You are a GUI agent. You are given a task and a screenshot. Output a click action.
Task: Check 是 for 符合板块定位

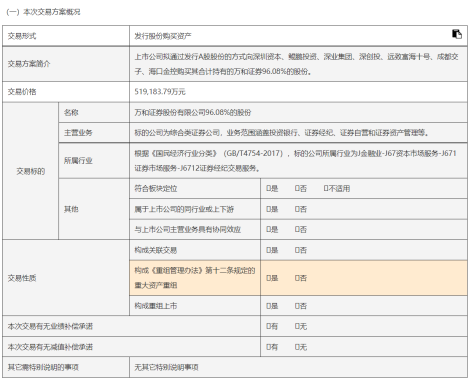click(268, 189)
